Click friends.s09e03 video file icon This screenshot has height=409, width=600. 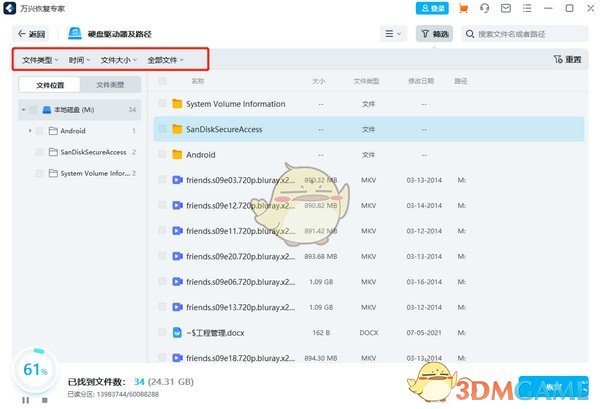click(x=177, y=180)
